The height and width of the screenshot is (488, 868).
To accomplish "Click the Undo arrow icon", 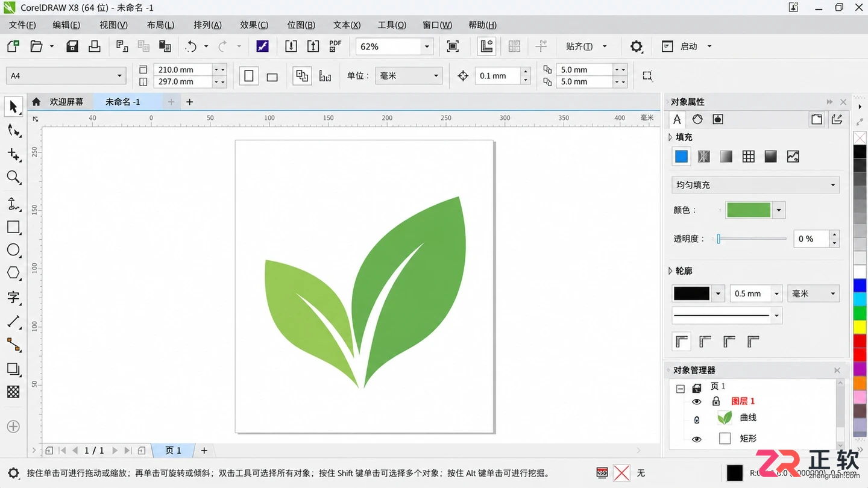I will pyautogui.click(x=192, y=46).
